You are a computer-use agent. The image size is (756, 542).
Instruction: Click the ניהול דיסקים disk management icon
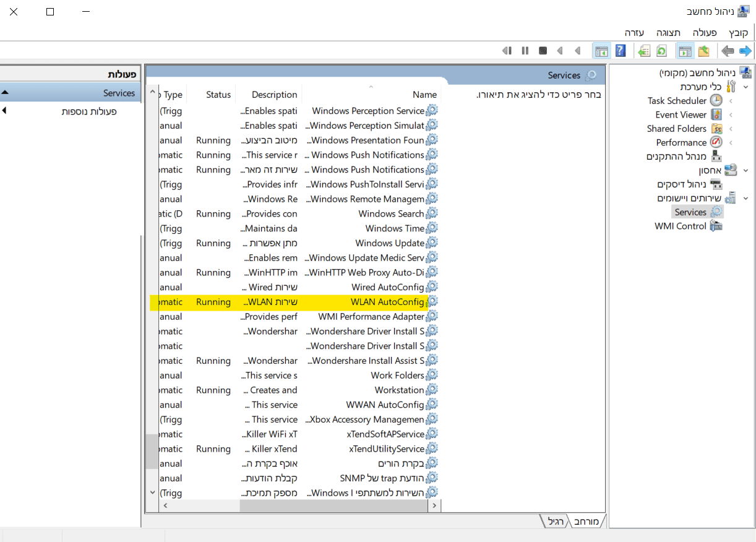pyautogui.click(x=716, y=184)
